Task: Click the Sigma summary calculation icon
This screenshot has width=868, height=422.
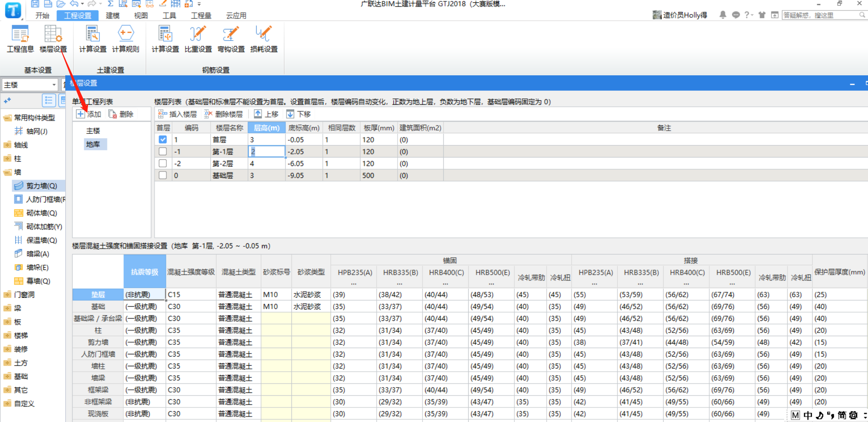Action: (110, 4)
